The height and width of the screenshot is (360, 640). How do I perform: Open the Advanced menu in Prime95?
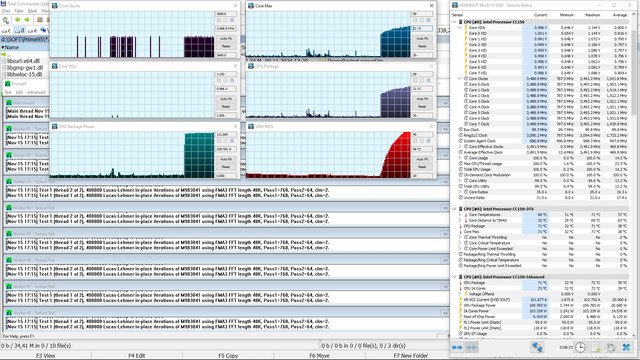36,92
